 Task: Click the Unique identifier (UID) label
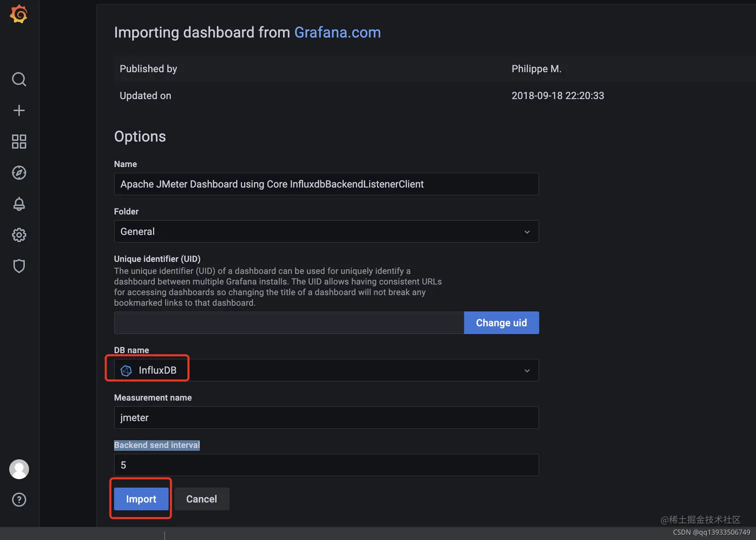click(x=157, y=259)
